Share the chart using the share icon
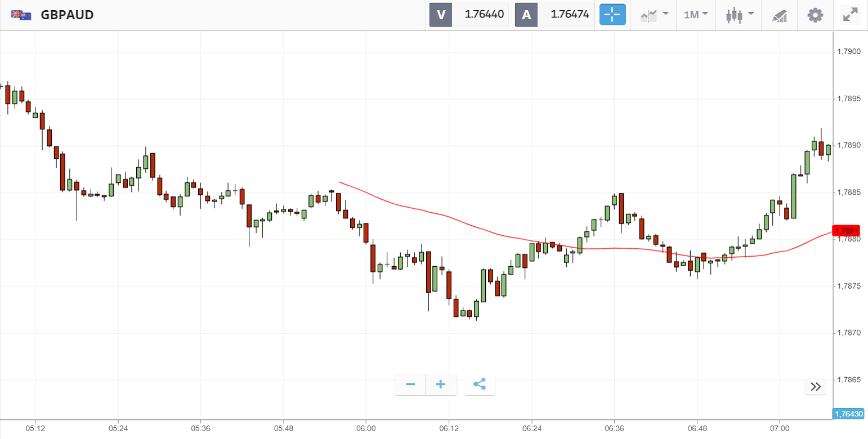868x439 pixels. click(x=479, y=384)
